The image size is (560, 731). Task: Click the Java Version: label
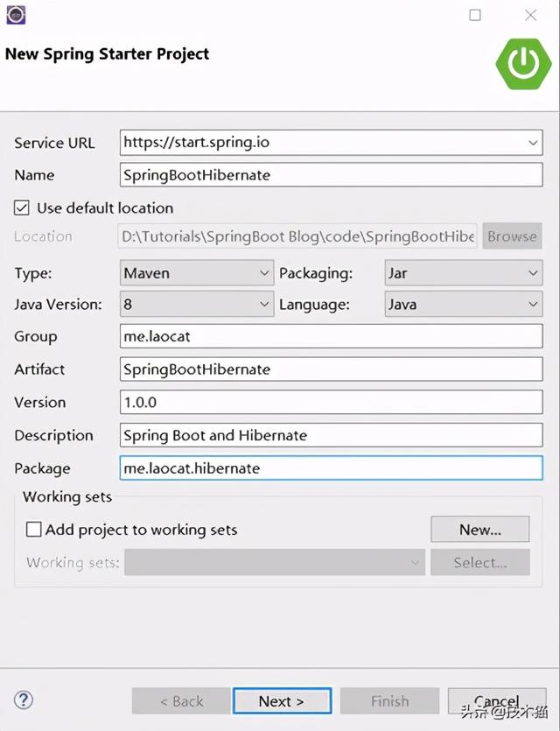click(x=58, y=305)
